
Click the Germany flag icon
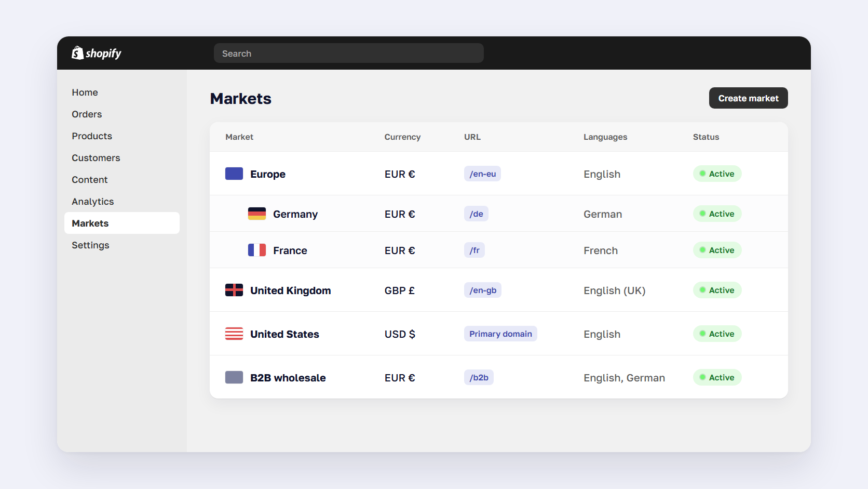[x=257, y=214]
